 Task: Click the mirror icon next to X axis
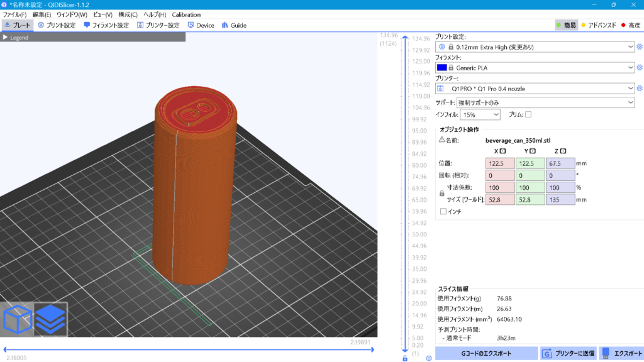click(x=503, y=151)
